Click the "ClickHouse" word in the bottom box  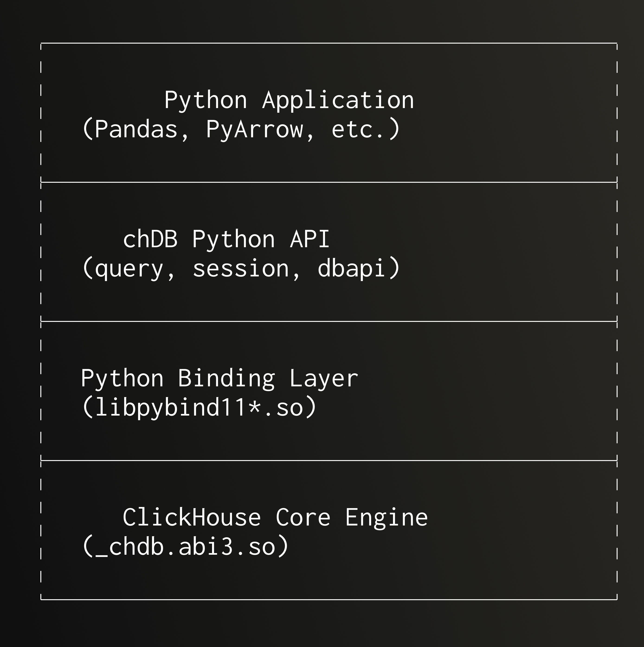click(x=192, y=518)
